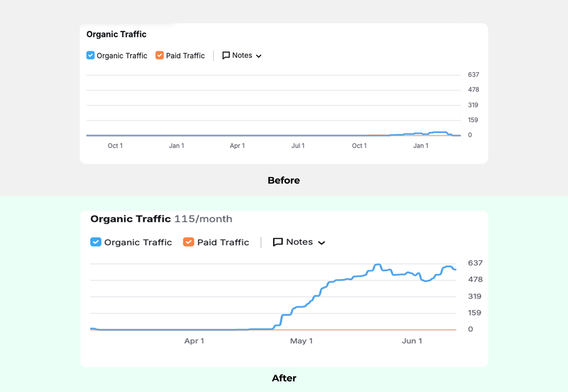Click the Notes flag icon on the Before chart
Screen dimensions: 568x392
tap(226, 55)
